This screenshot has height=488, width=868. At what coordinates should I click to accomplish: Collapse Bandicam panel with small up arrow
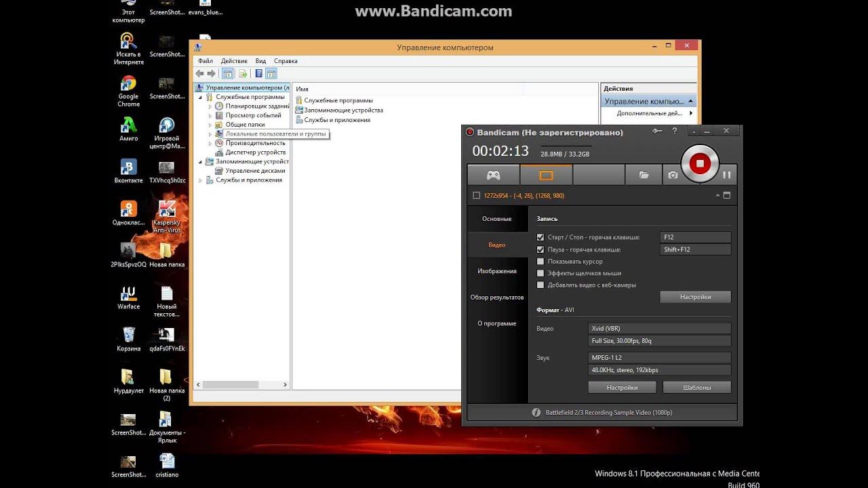717,195
